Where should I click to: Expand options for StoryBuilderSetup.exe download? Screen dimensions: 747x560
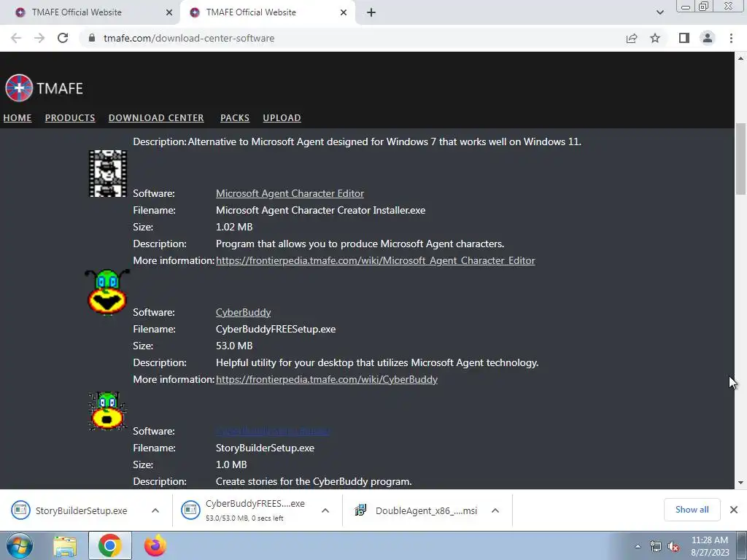(155, 510)
